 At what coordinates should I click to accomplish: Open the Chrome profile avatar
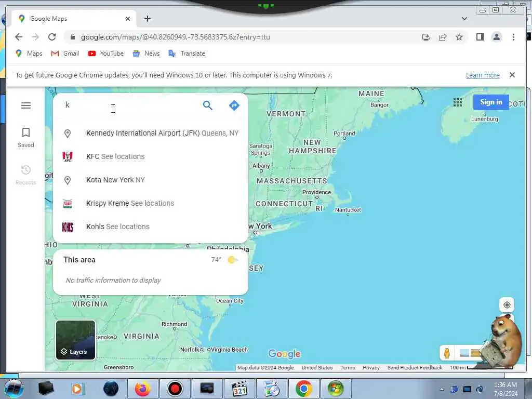(x=496, y=37)
